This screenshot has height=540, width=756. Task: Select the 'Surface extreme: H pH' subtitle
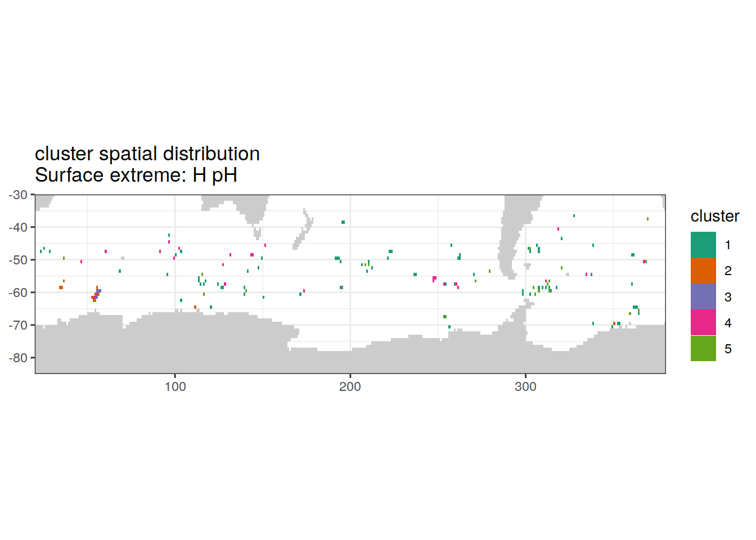pos(136,175)
